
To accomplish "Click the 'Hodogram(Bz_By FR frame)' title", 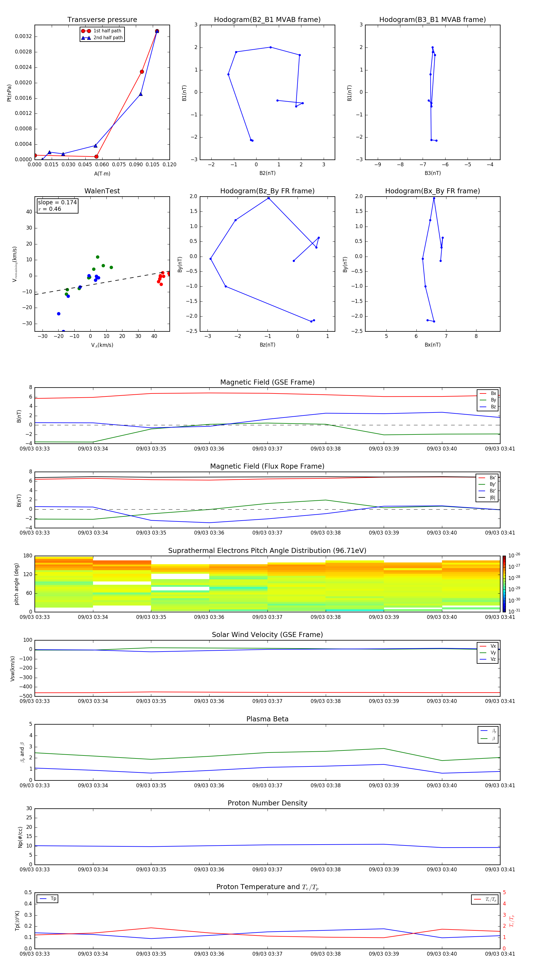I will 267,191.
